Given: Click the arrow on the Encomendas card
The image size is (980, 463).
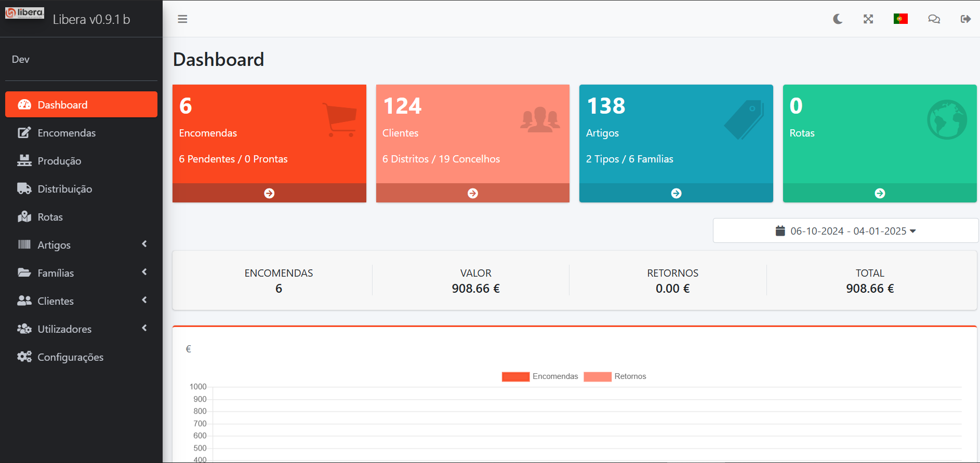Looking at the screenshot, I should 269,193.
